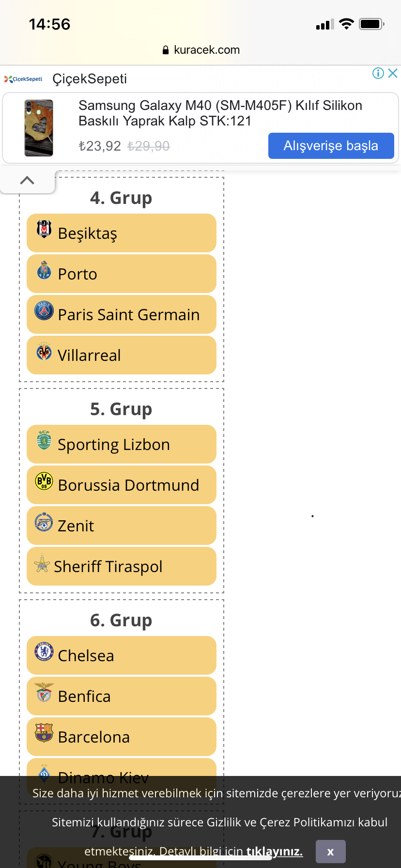This screenshot has width=401, height=868.
Task: Dismiss cookie notice with x button
Action: click(x=330, y=852)
